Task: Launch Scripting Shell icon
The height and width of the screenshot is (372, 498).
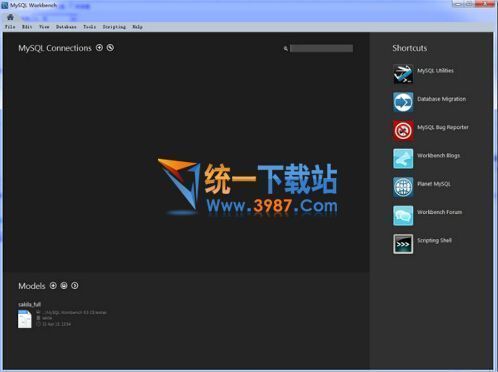Action: point(403,244)
